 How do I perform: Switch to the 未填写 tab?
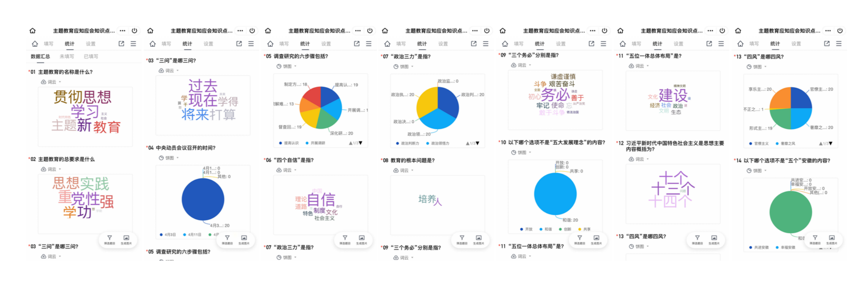(x=67, y=56)
